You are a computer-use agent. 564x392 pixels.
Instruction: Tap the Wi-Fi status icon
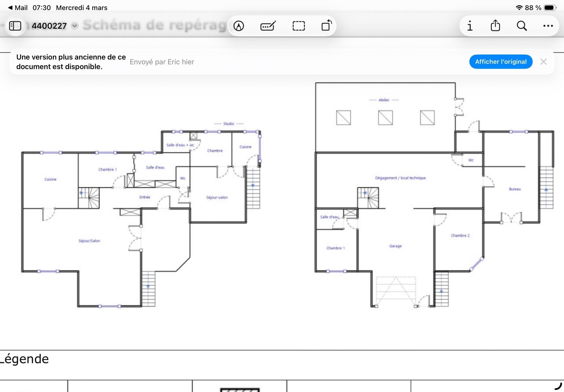point(519,8)
